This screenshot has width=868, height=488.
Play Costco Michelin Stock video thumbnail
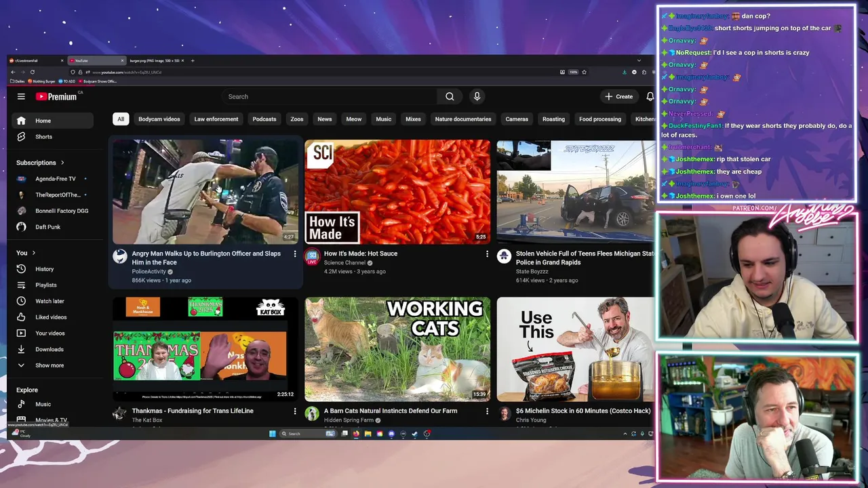point(575,349)
